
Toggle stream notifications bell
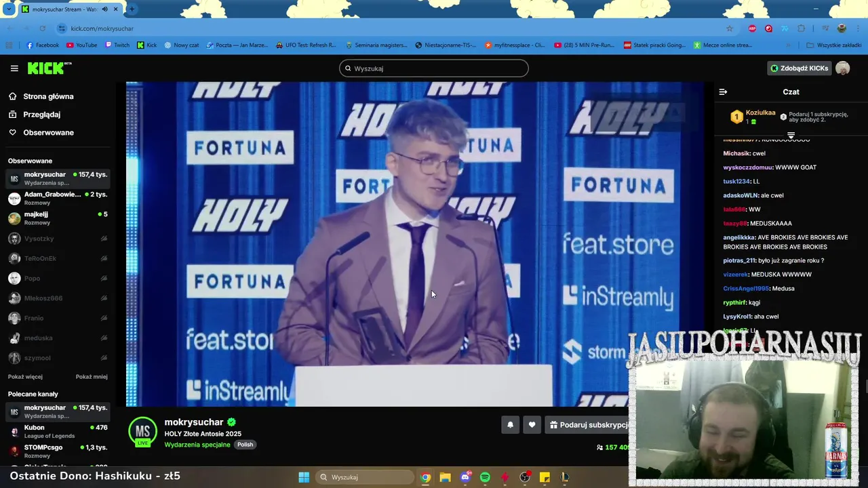point(510,425)
